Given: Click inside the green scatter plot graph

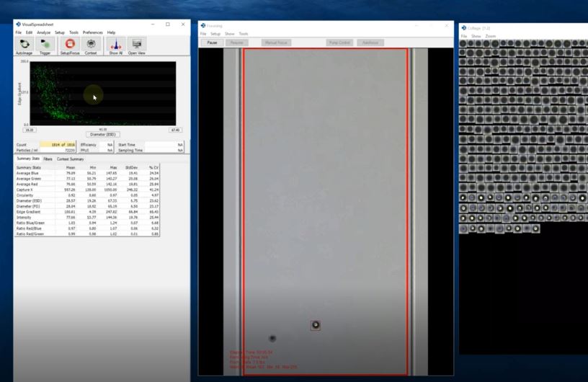Looking at the screenshot, I should click(x=103, y=94).
